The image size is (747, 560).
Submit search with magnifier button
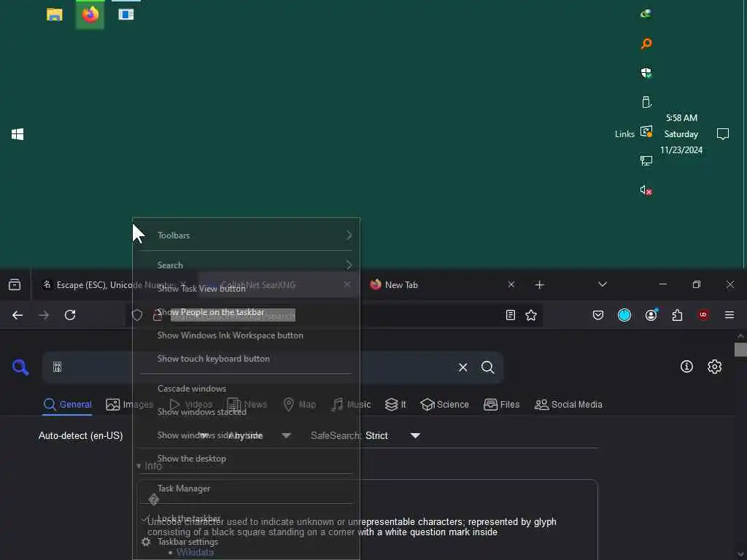(x=487, y=367)
